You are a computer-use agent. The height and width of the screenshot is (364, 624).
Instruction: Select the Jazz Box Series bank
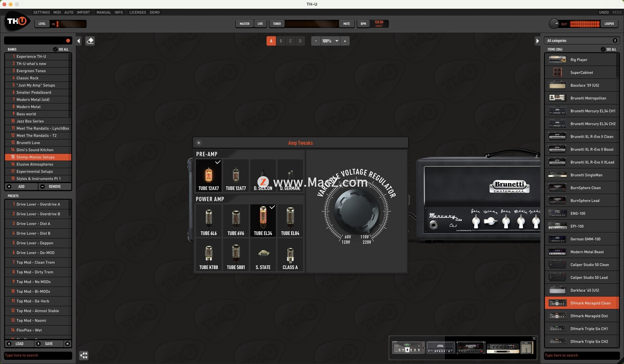(37, 121)
